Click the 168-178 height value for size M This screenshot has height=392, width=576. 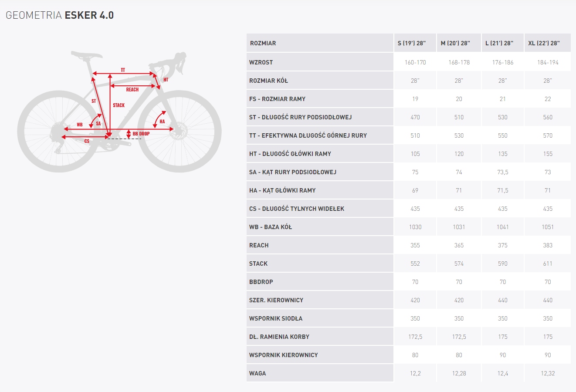(x=459, y=62)
